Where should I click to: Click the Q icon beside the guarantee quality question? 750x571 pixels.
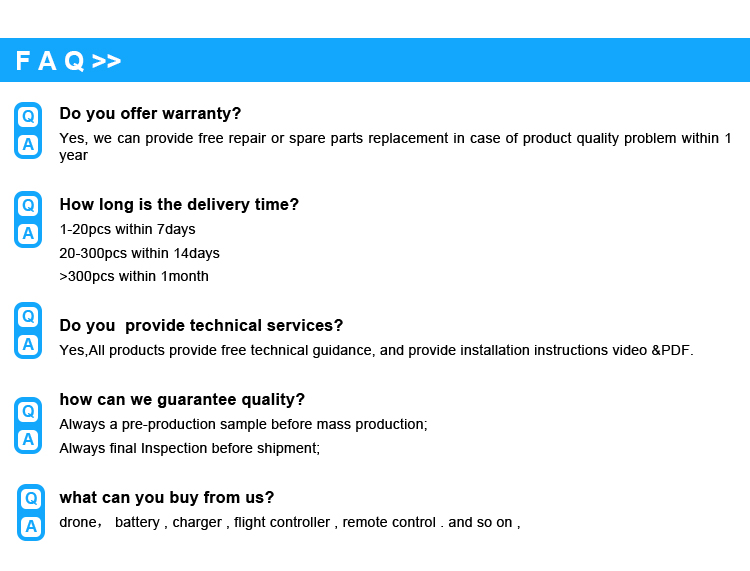pyautogui.click(x=28, y=411)
